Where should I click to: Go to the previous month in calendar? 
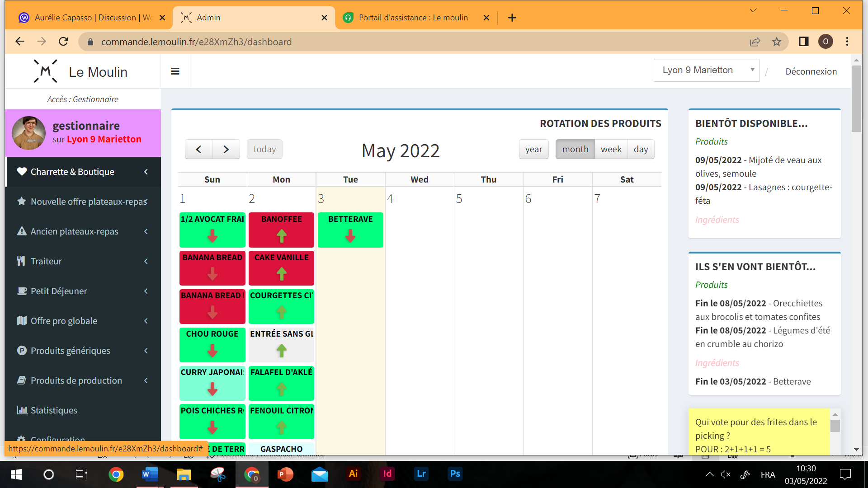point(198,150)
